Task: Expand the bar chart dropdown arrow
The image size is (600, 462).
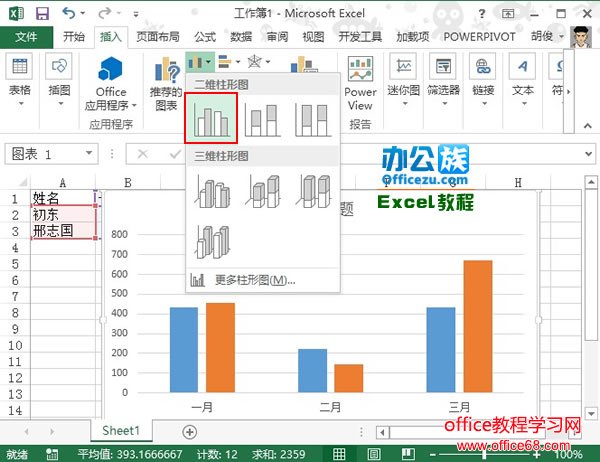Action: (x=238, y=62)
